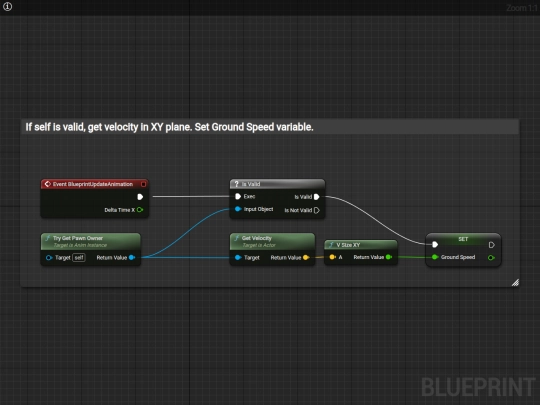
Task: Click the Ground Speed input pin on SET
Action: pos(435,257)
